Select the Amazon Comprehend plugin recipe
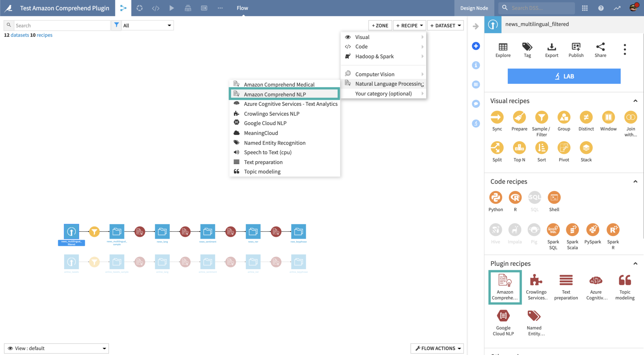 (x=504, y=285)
